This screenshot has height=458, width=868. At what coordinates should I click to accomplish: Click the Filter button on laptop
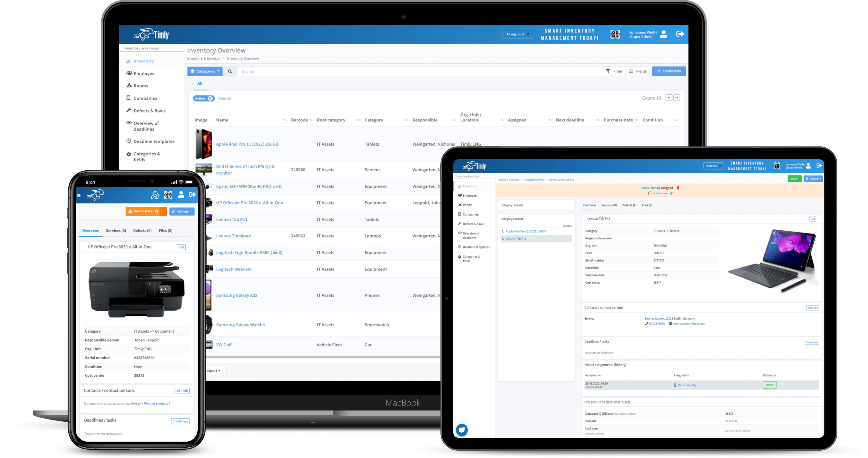click(614, 71)
